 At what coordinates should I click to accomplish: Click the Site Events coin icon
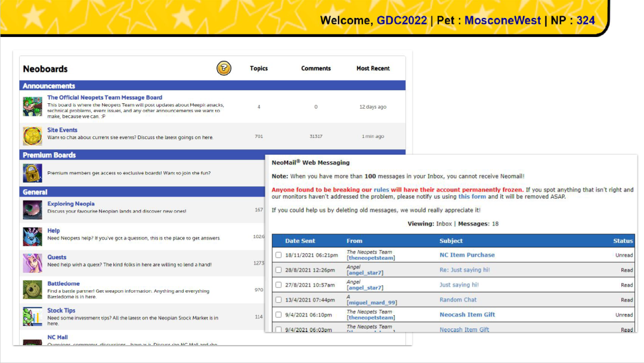click(32, 136)
